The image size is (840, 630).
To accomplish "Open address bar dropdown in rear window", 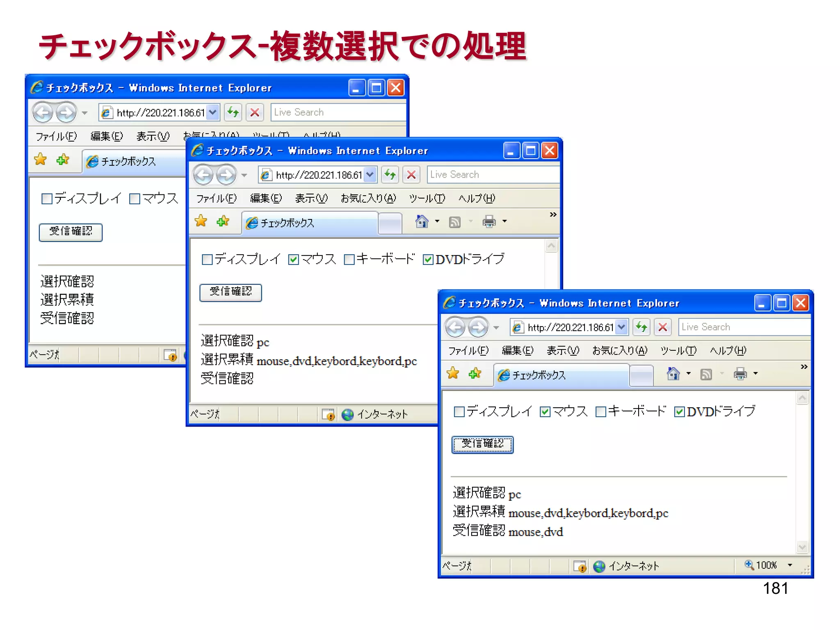I will pyautogui.click(x=212, y=112).
